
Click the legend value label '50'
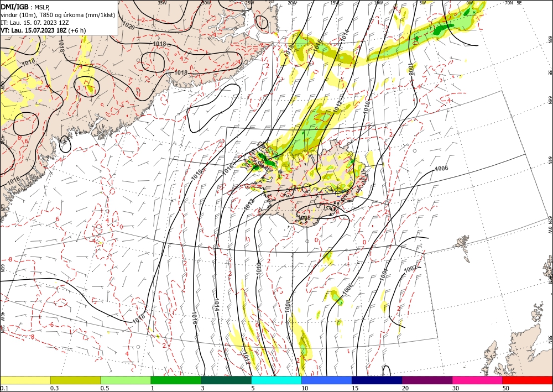[507, 388]
